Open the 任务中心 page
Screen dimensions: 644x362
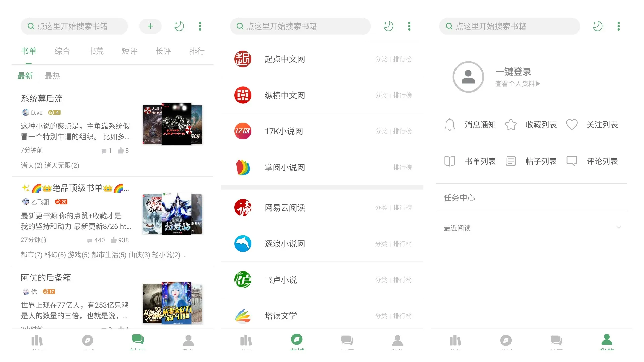click(459, 198)
